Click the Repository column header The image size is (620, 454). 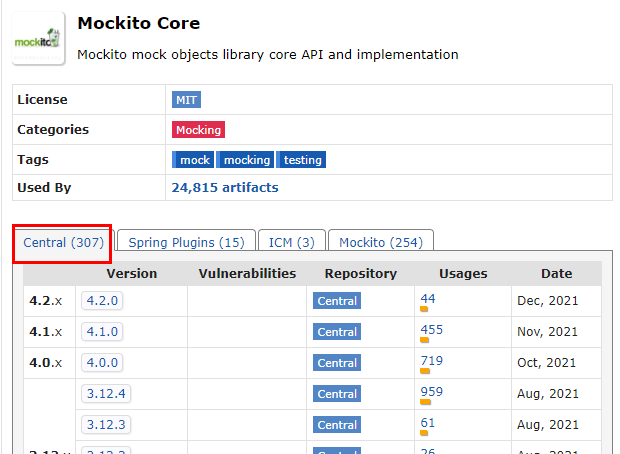[361, 274]
